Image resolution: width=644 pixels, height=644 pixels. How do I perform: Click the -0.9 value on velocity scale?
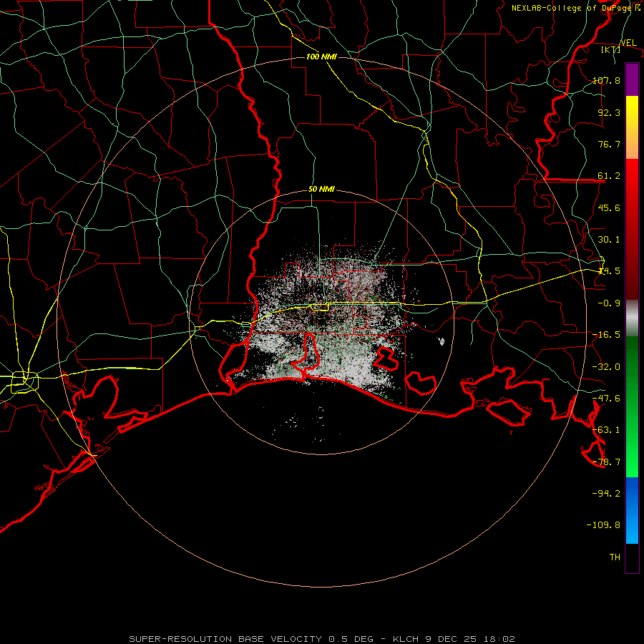609,303
